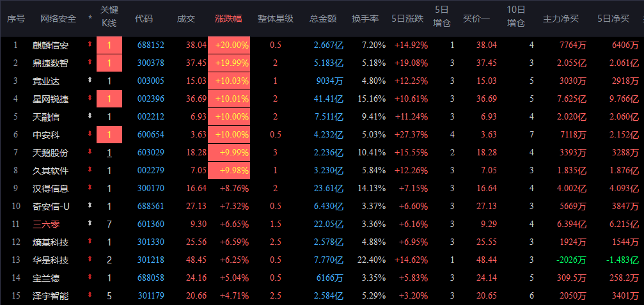Click the 网络安全 sector column header
This screenshot has height=305, width=644.
(x=58, y=19)
